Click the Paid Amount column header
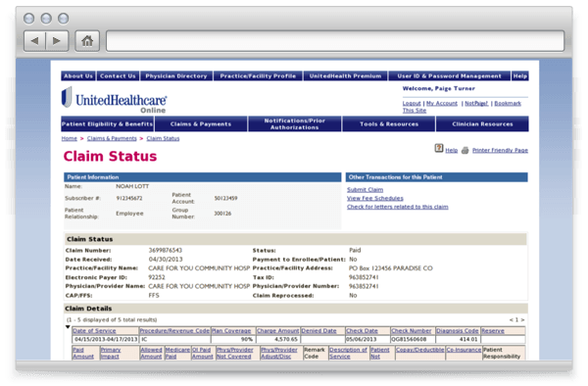588x386 pixels. 83,353
